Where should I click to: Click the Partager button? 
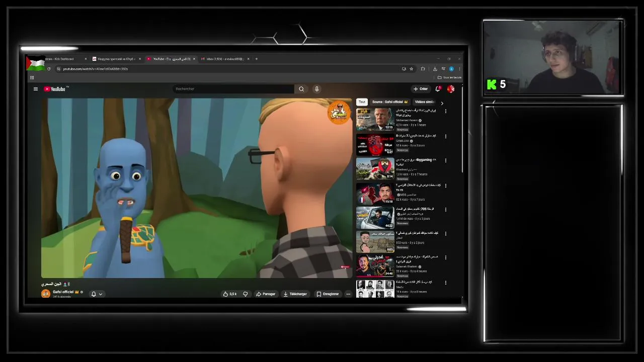[x=266, y=294]
